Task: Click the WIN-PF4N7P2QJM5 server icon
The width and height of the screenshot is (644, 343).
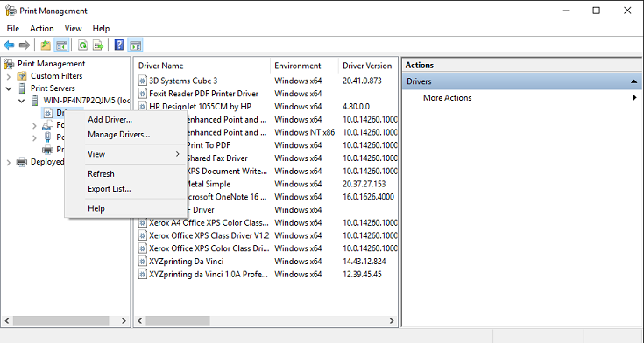Action: click(35, 101)
